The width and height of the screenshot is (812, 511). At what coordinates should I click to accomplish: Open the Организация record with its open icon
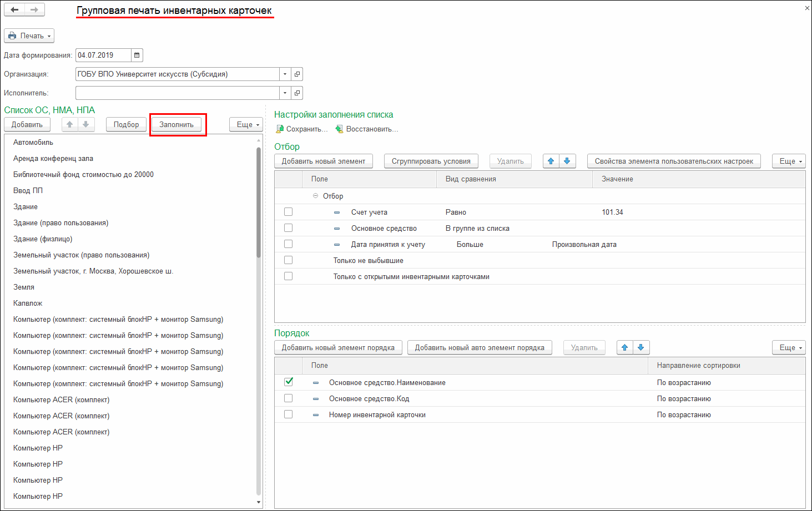click(297, 74)
